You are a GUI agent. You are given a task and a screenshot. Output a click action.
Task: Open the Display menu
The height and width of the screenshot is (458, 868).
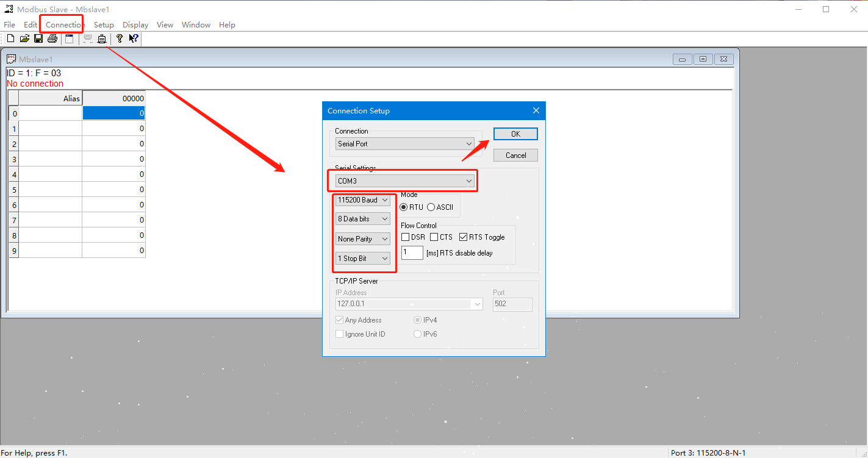pyautogui.click(x=135, y=25)
